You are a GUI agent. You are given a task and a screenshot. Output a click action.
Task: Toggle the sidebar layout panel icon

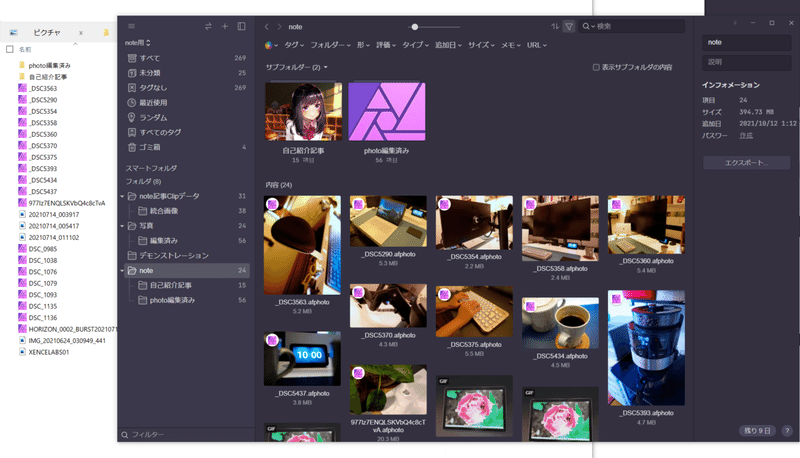point(241,26)
